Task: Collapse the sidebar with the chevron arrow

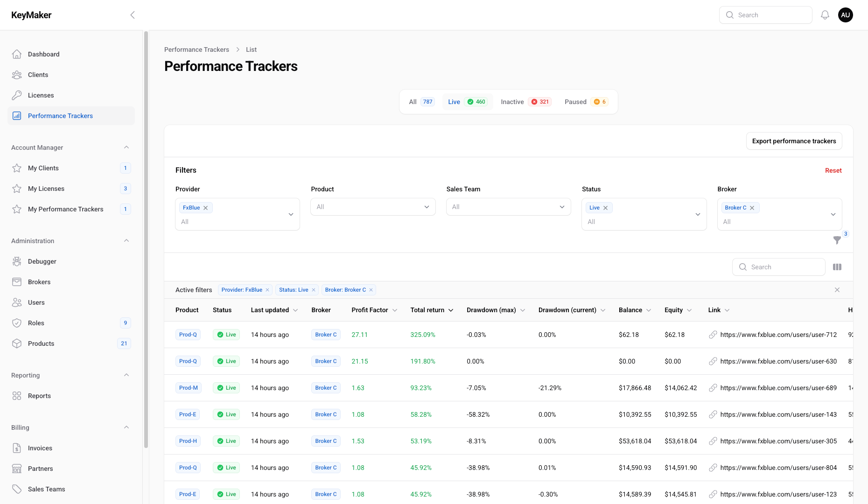Action: coord(133,15)
